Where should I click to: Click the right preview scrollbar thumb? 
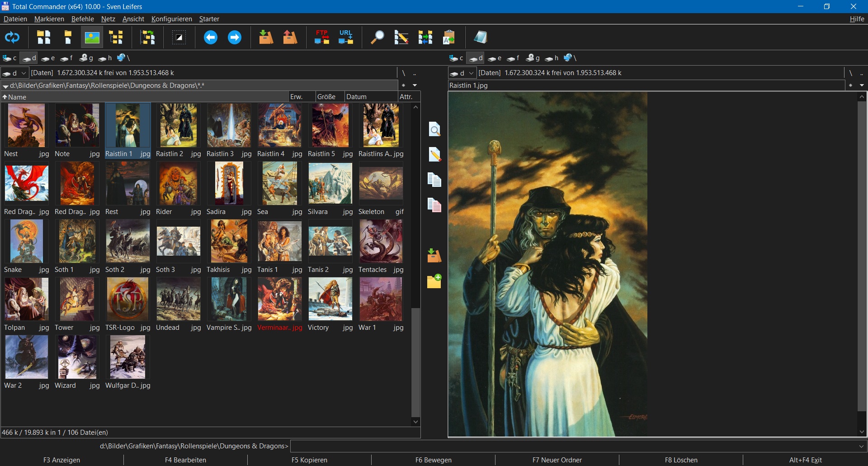coord(862,256)
